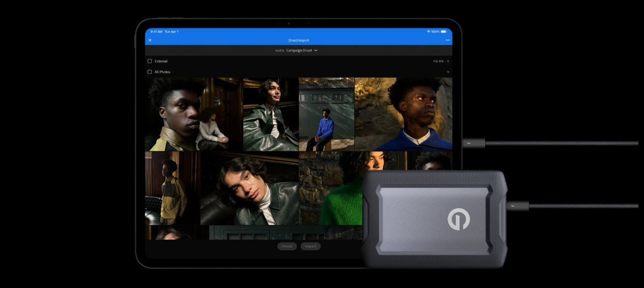
Task: Open the three-dot more options menu
Action: tap(447, 40)
